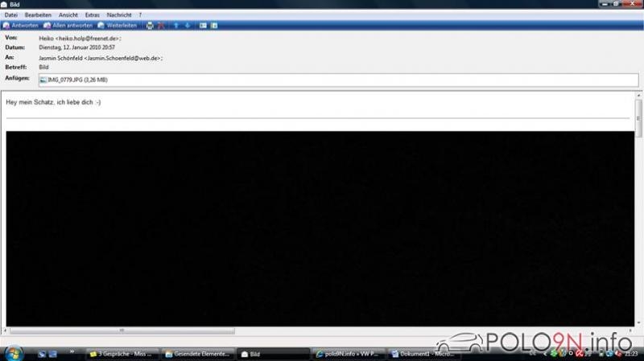The height and width of the screenshot is (361, 644).
Task: Open the Ansicht menu
Action: click(x=69, y=15)
